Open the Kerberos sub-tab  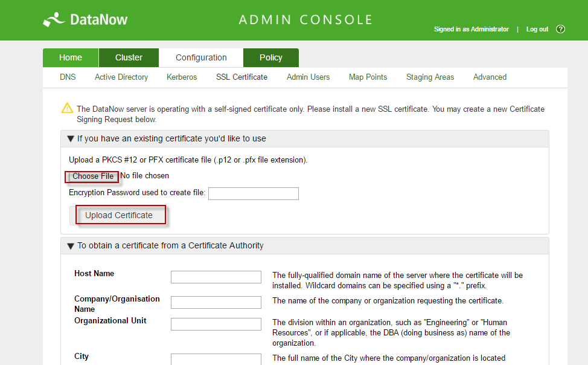[x=182, y=77]
